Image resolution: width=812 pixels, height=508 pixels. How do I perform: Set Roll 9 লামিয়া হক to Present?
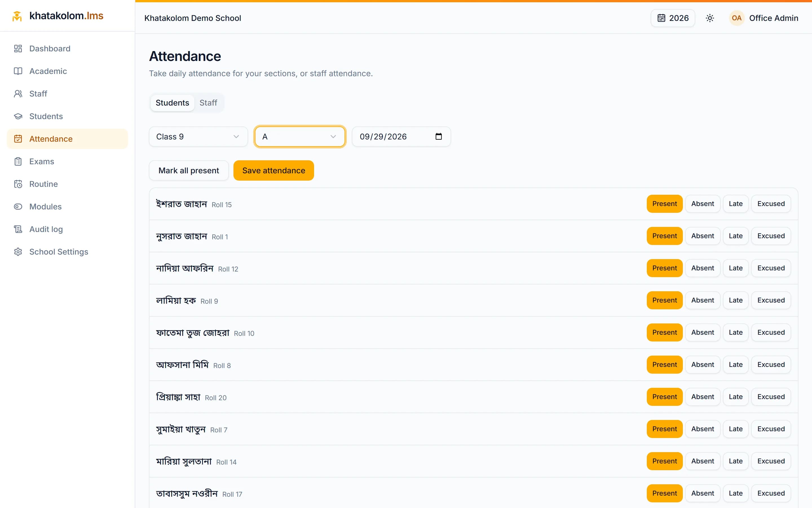tap(664, 300)
